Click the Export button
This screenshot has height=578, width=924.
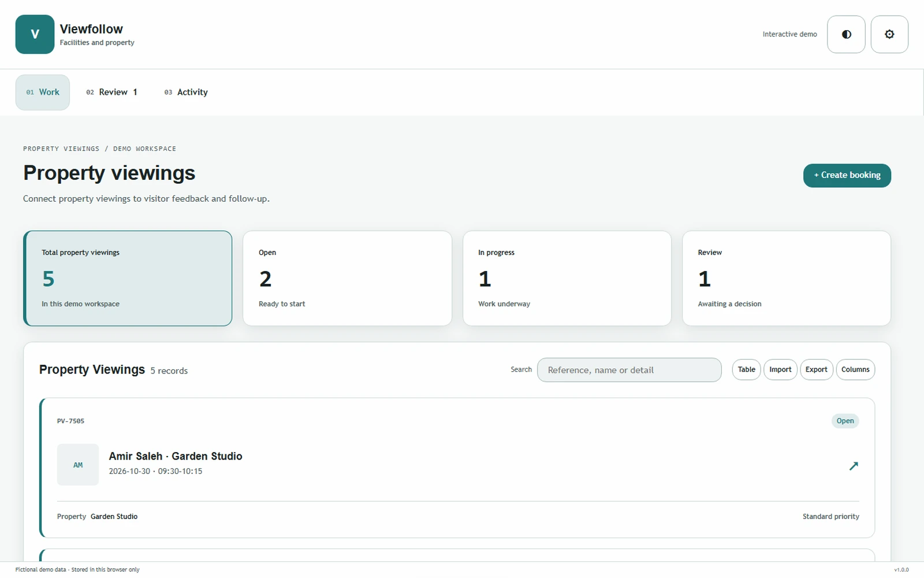coord(817,369)
